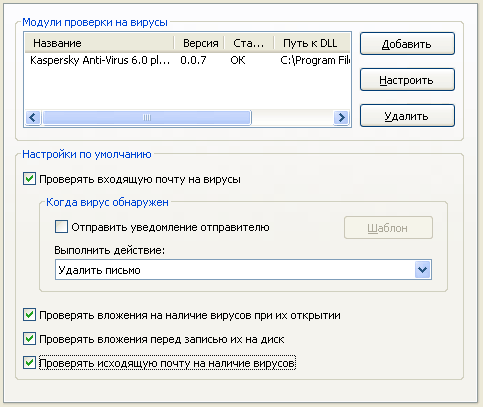Click the horizontal scrollbar thumb in list
The width and height of the screenshot is (483, 407).
(x=147, y=117)
